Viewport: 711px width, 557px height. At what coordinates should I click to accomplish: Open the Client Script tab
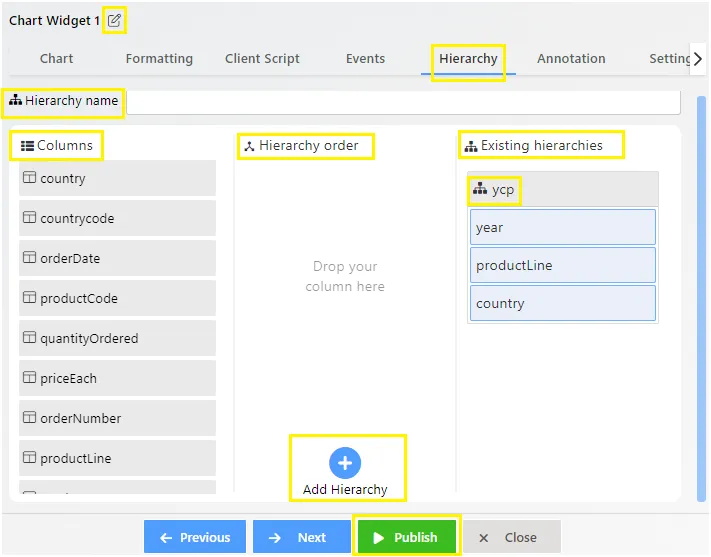coord(262,59)
